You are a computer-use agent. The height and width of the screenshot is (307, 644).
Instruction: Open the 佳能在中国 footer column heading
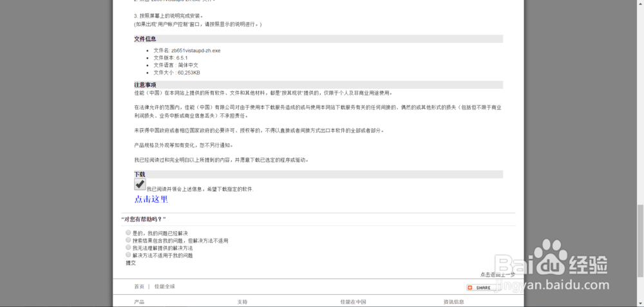(x=353, y=302)
